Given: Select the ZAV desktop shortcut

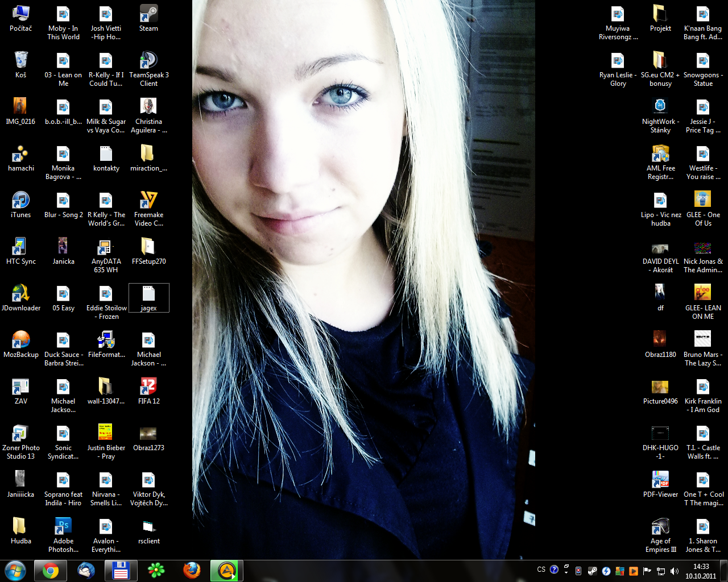Looking at the screenshot, I should tap(21, 391).
